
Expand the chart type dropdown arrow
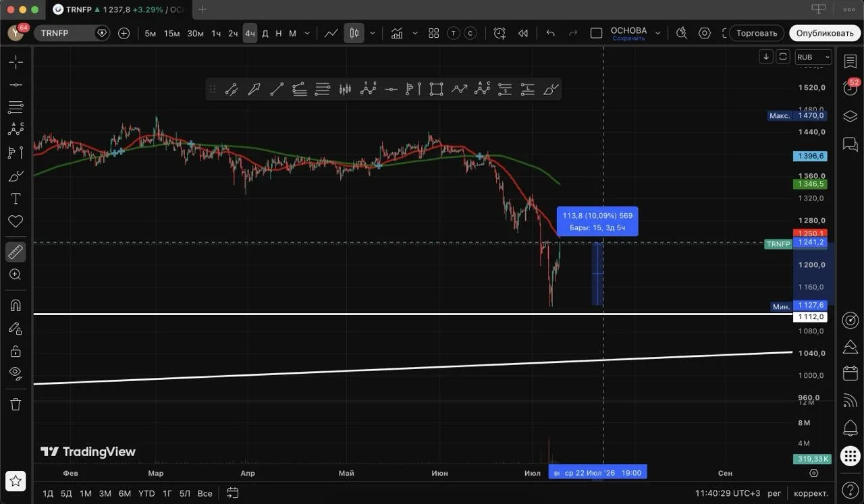pos(373,33)
